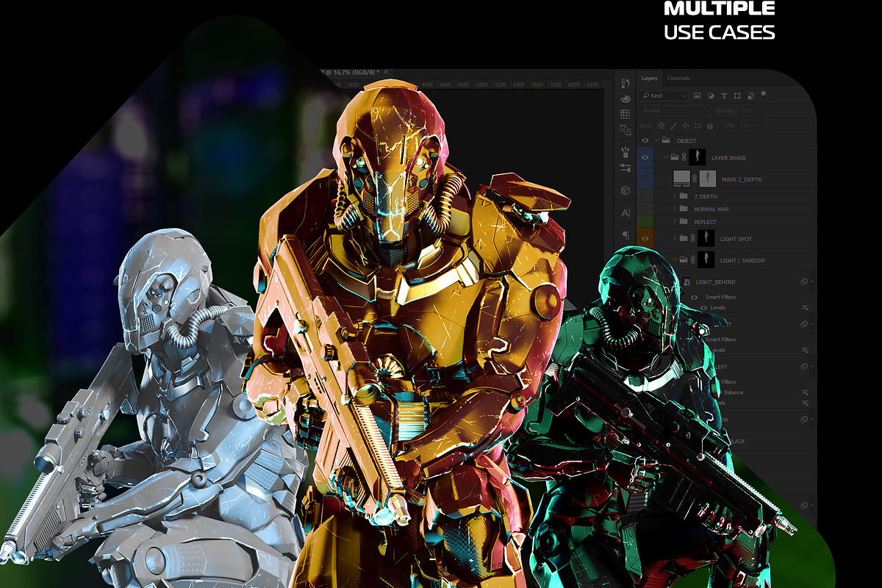Select the LIGHT_BEHIND layer name

(x=715, y=282)
